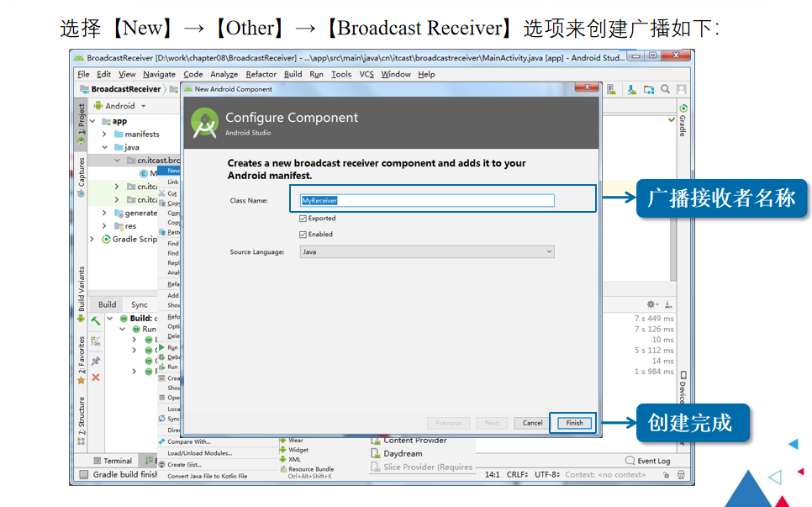This screenshot has width=812, height=507.
Task: Toggle the Exported checkbox
Action: coord(303,219)
